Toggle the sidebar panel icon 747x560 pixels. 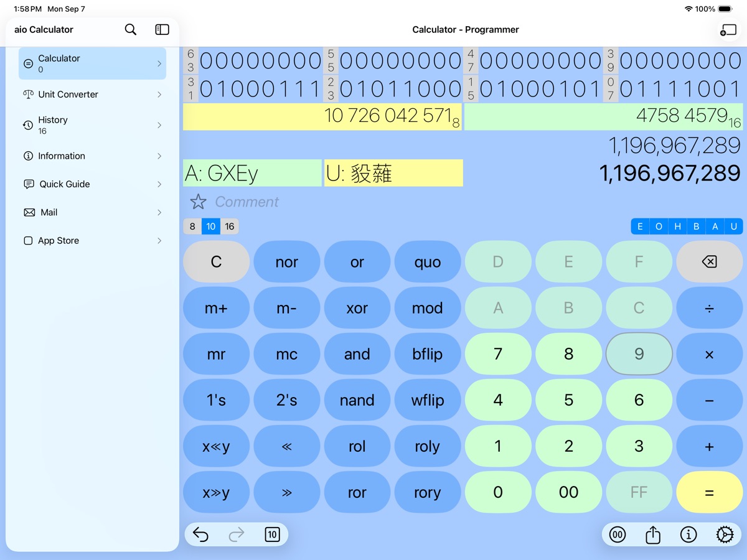coord(162,29)
